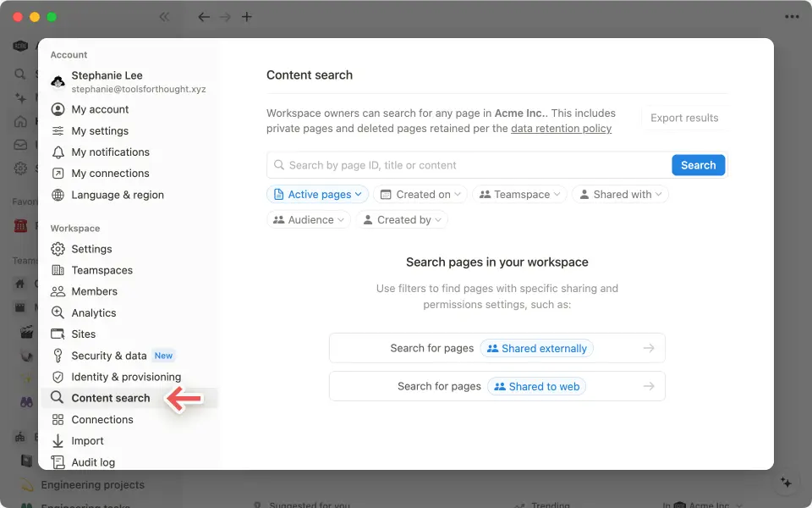Screen dimensions: 812x508
Task: Select the Teamspaces settings icon
Action: pos(58,270)
